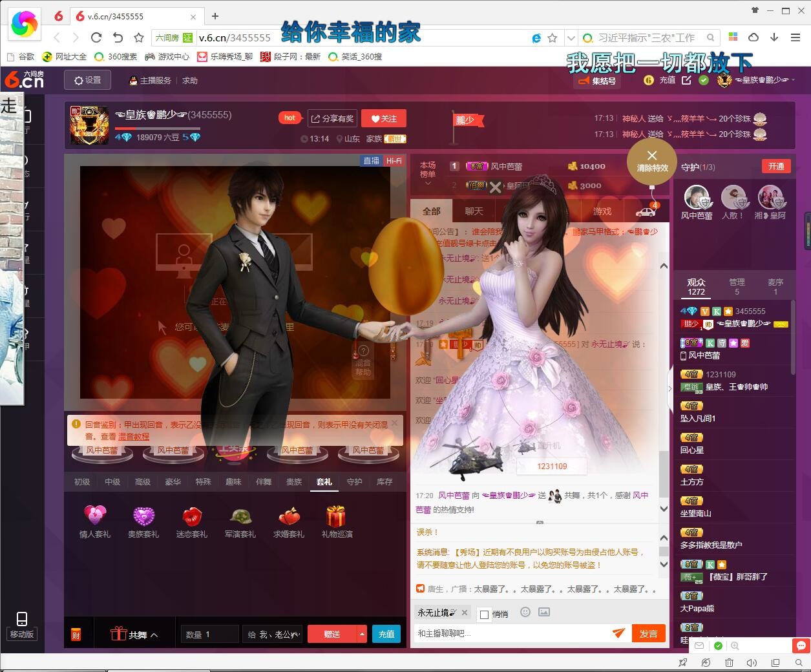Remove the 永无止境 chat target tag
This screenshot has height=672, width=811.
click(464, 613)
